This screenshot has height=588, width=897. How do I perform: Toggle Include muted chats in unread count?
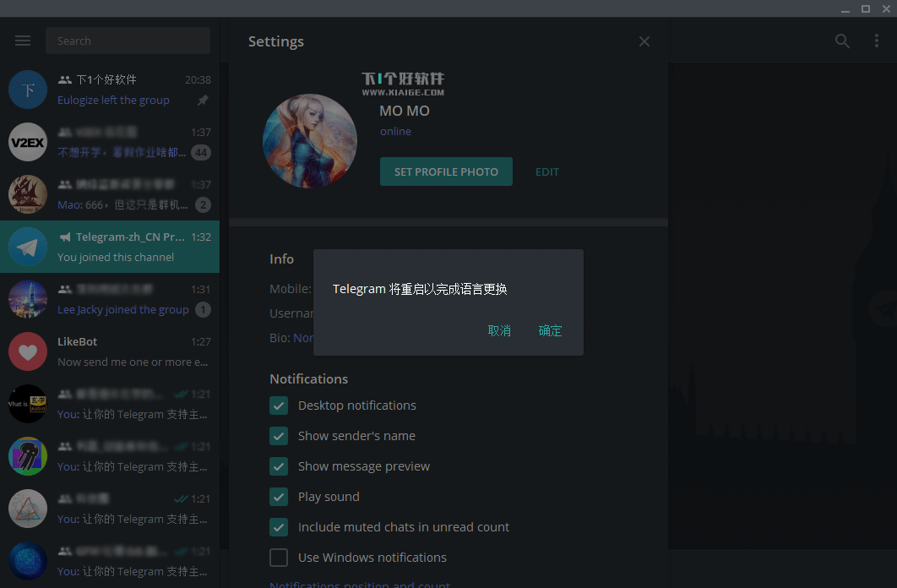click(279, 527)
